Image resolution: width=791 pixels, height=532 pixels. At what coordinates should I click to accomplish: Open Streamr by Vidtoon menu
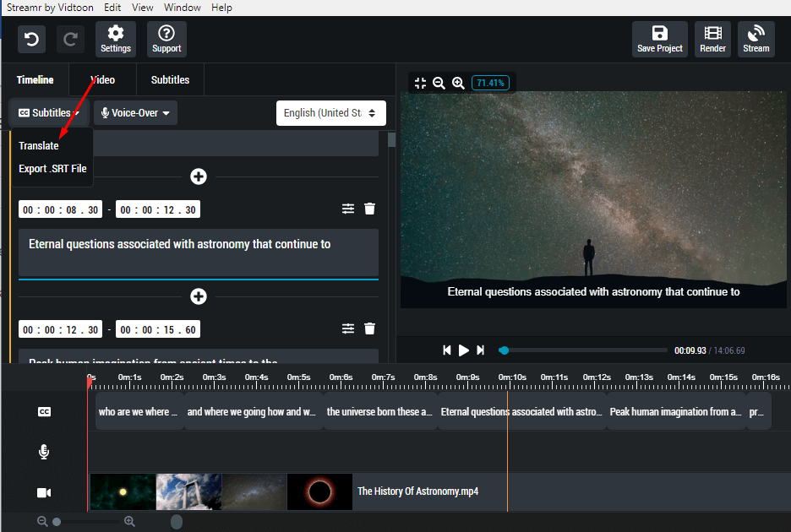pos(49,8)
